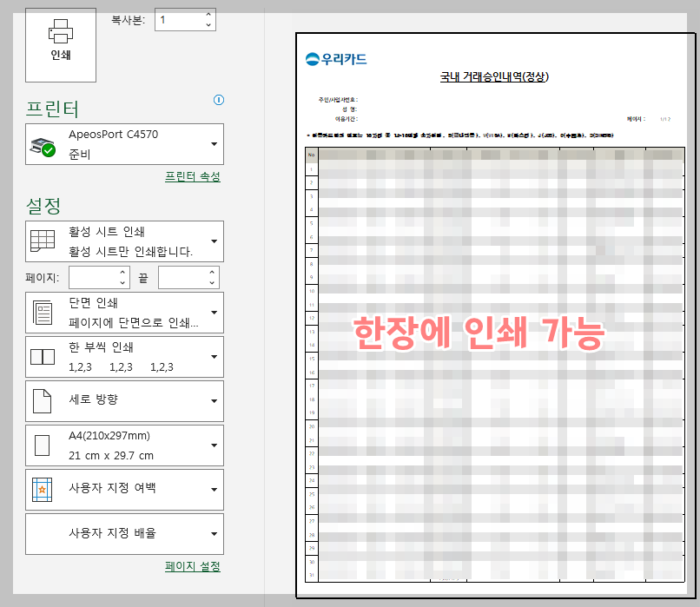
Task: Open the 세로 방향 orientation dropdown
Action: point(215,400)
